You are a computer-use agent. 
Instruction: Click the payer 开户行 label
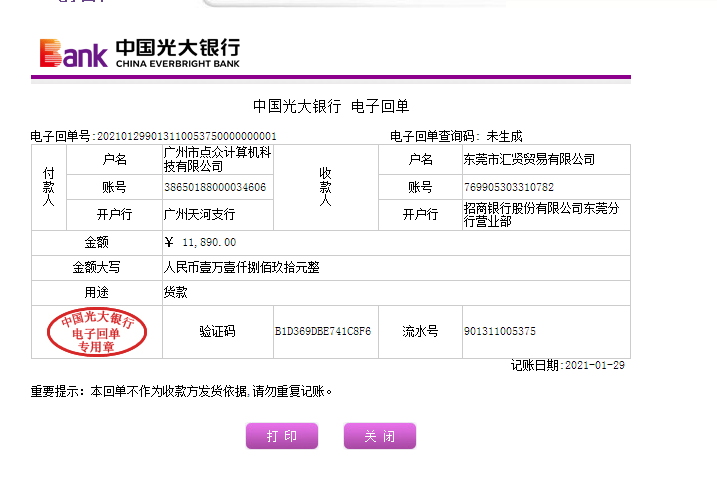pyautogui.click(x=114, y=214)
